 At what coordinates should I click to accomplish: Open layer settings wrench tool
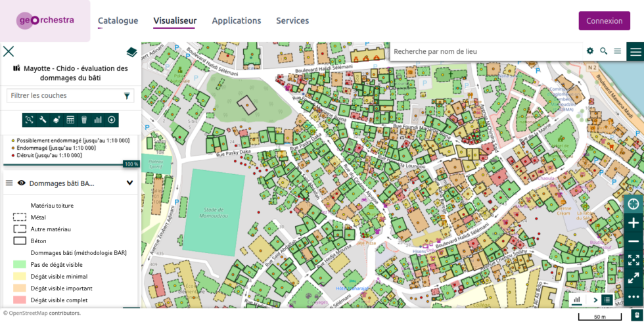coord(43,120)
